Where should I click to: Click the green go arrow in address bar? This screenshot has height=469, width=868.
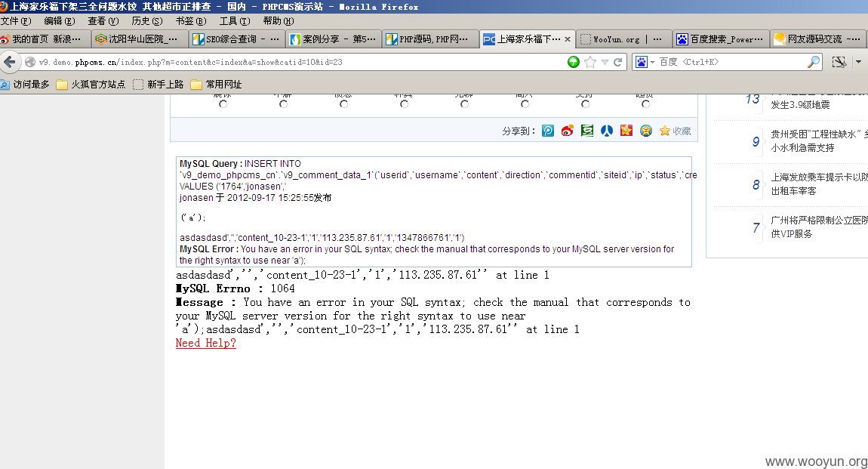click(x=574, y=62)
